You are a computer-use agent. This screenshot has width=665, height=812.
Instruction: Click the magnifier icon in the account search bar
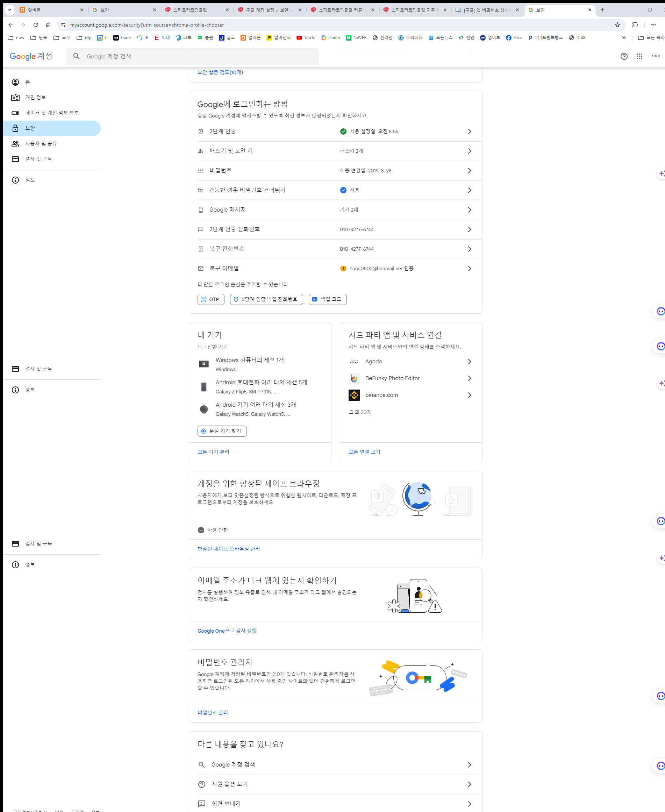77,56
